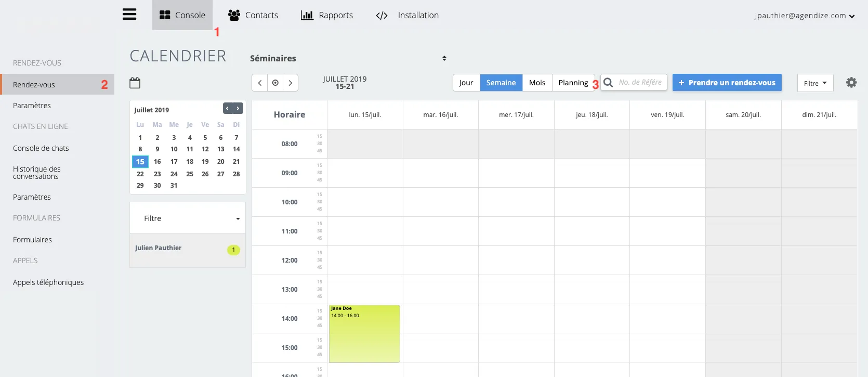Click the settings gear icon
Image resolution: width=868 pixels, height=377 pixels.
(851, 83)
